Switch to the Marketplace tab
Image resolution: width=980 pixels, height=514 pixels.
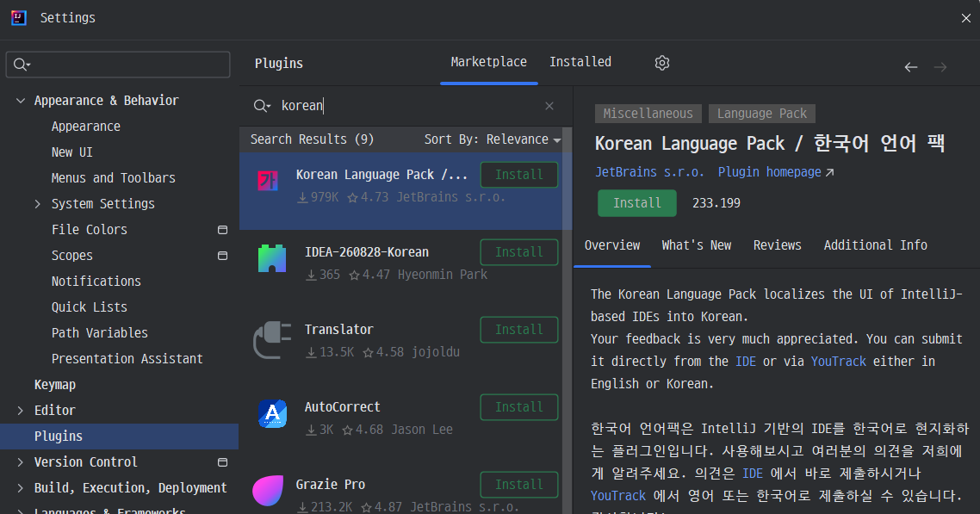489,62
